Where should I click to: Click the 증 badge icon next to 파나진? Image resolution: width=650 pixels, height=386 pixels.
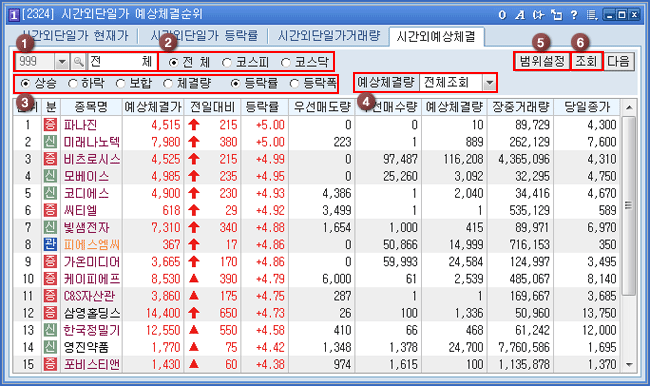click(50, 125)
